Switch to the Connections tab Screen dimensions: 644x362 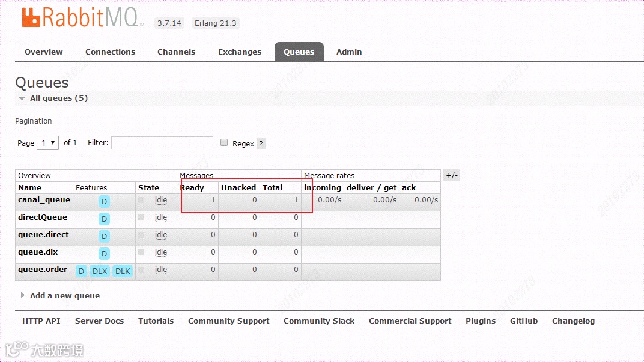point(110,52)
